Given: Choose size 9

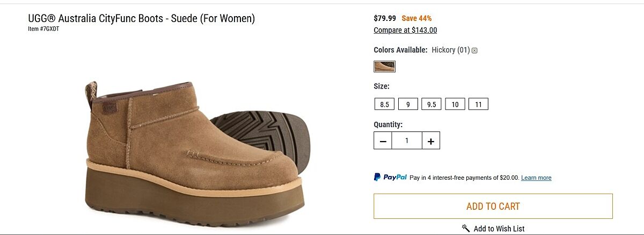Looking at the screenshot, I should 408,104.
